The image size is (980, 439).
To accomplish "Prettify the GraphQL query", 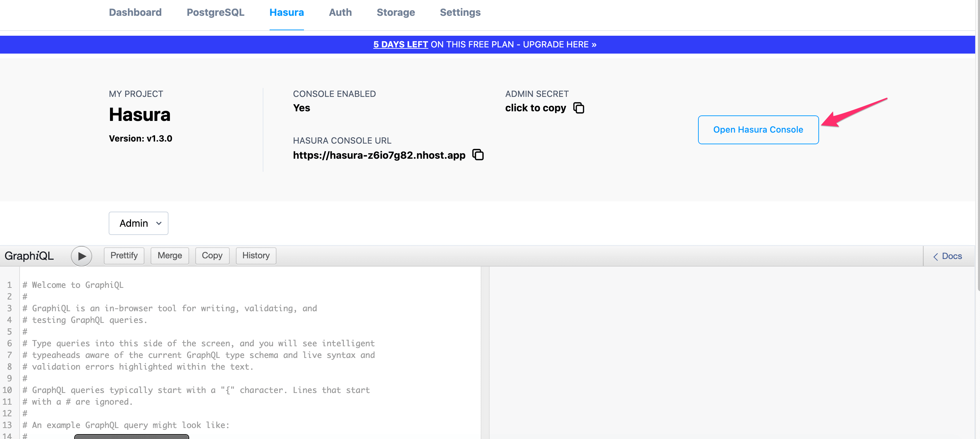I will 124,256.
